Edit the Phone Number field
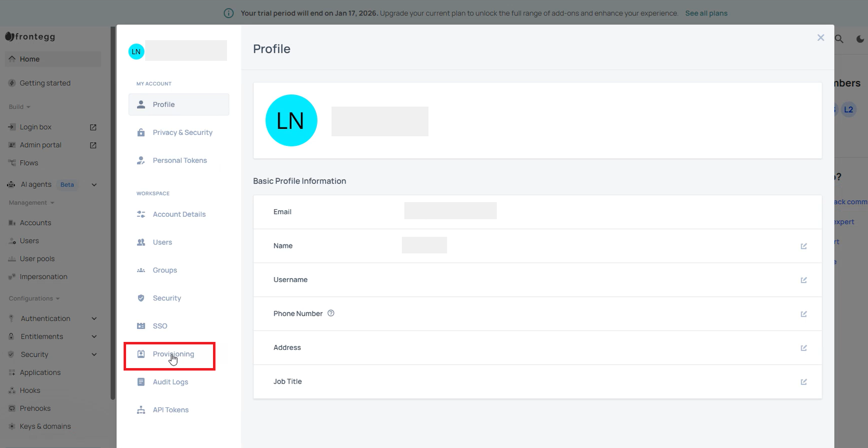The width and height of the screenshot is (868, 448). 804,314
